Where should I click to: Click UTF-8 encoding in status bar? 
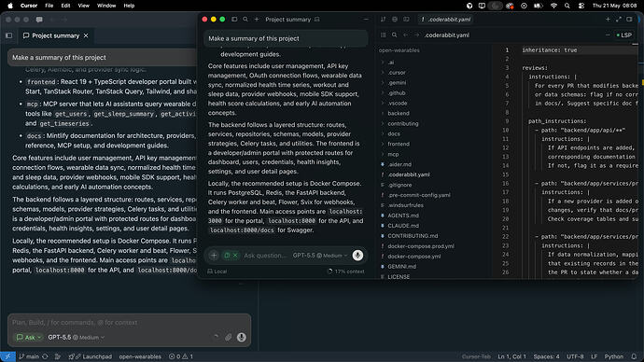click(575, 356)
